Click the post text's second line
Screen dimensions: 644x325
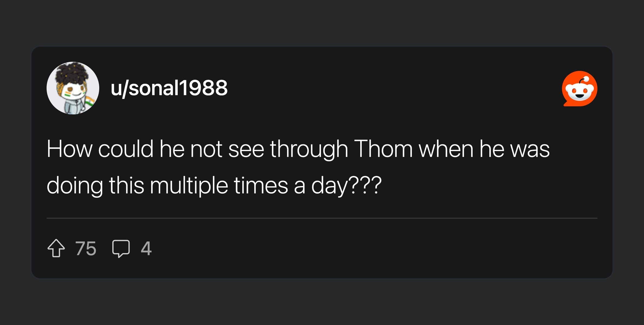pyautogui.click(x=214, y=186)
